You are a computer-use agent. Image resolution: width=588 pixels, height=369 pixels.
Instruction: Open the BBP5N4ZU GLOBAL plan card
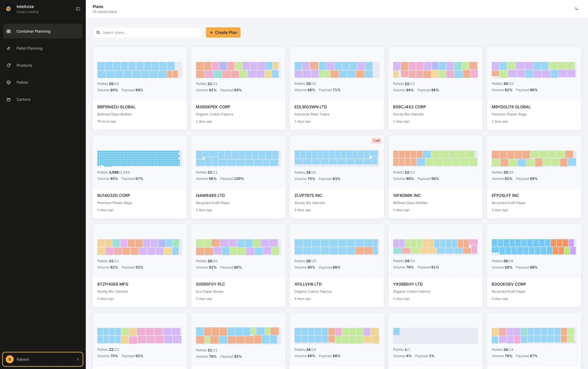(x=140, y=88)
